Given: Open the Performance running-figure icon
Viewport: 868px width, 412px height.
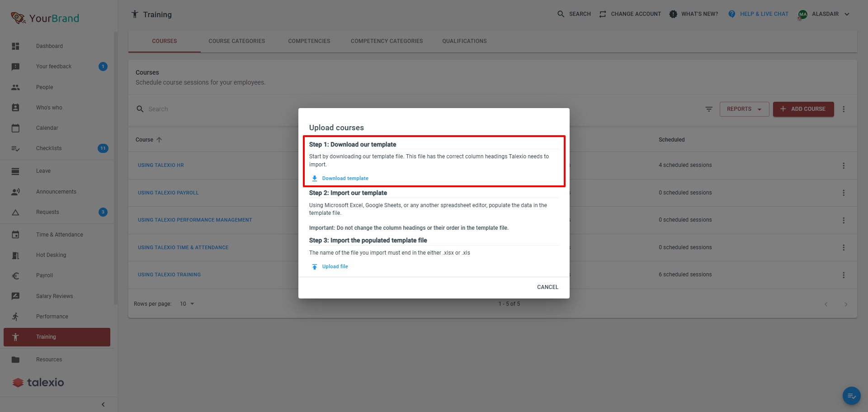Looking at the screenshot, I should (x=15, y=317).
